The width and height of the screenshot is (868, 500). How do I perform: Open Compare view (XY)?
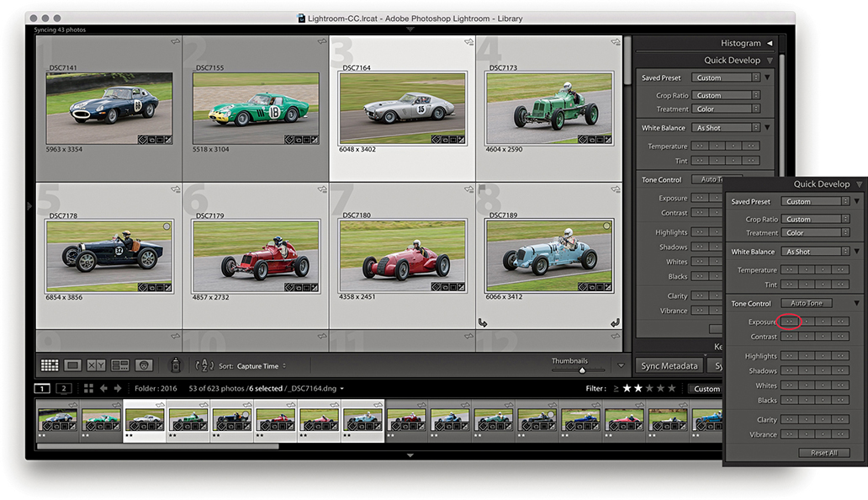(x=96, y=365)
